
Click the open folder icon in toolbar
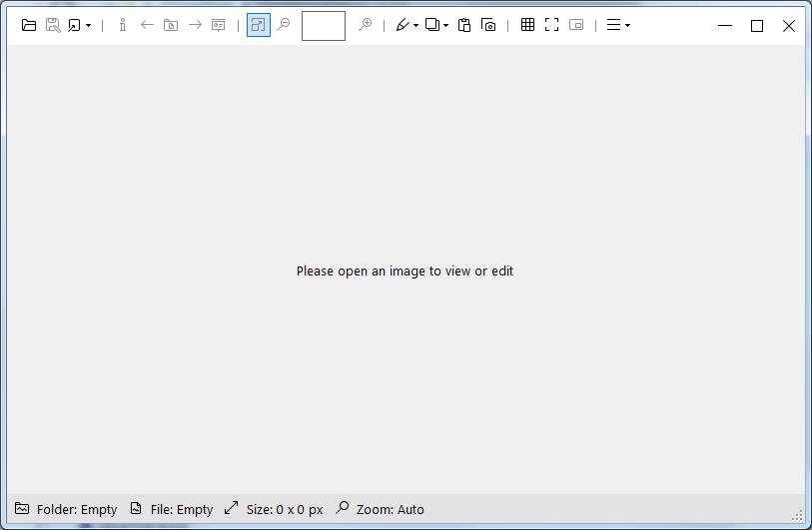click(x=29, y=25)
